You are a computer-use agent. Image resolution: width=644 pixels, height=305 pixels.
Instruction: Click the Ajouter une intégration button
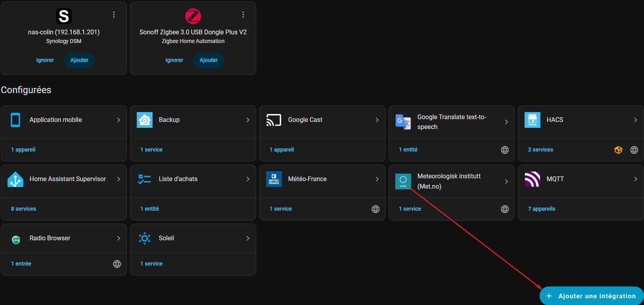591,296
